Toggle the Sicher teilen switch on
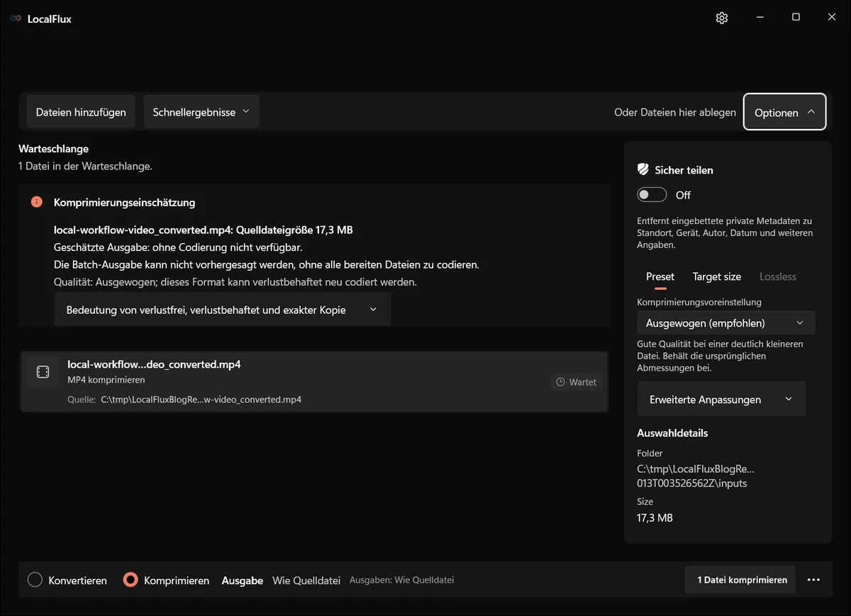This screenshot has height=616, width=851. click(x=652, y=195)
